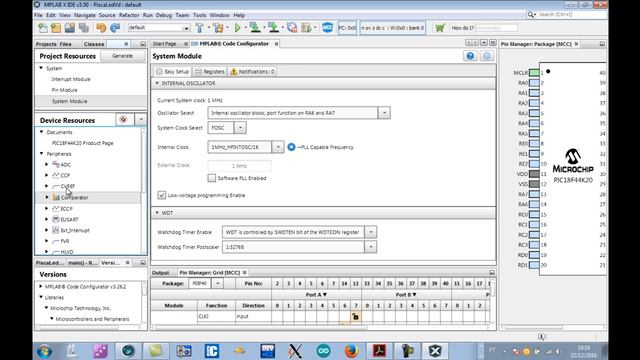Expand the ADC peripheral node
Screen dimensions: 640x360
47,164
